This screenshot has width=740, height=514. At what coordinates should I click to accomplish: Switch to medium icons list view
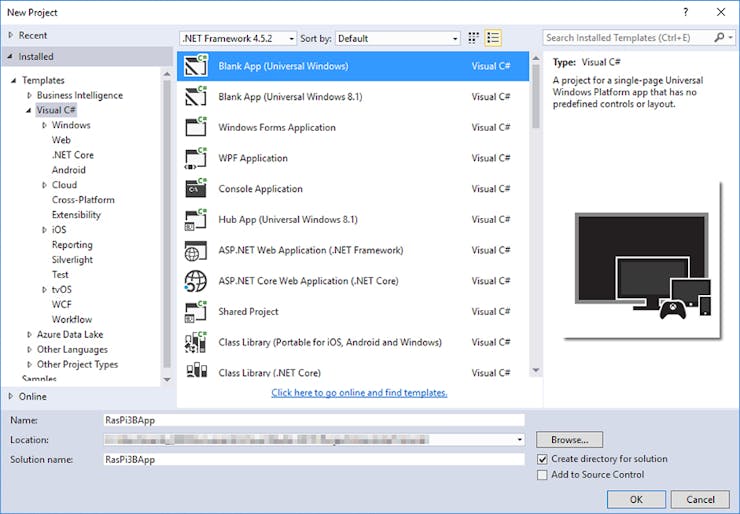click(x=493, y=38)
